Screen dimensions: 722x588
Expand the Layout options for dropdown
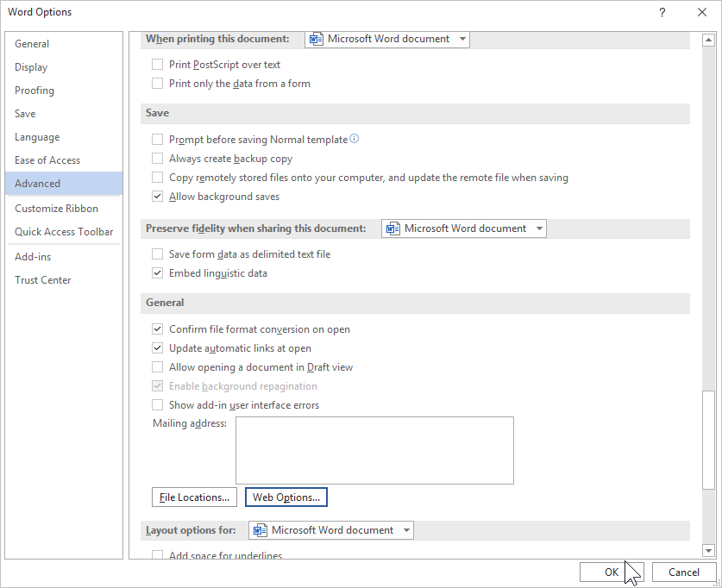tap(406, 530)
